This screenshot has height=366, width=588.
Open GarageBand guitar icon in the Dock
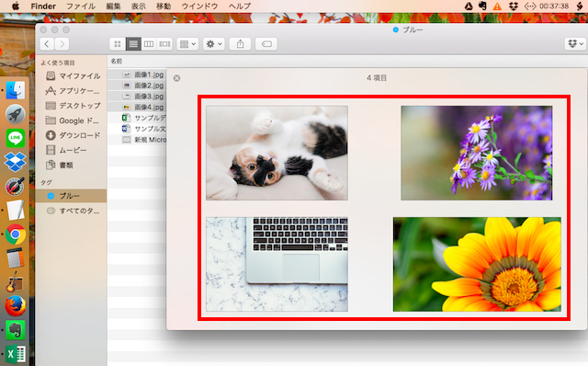[15, 282]
